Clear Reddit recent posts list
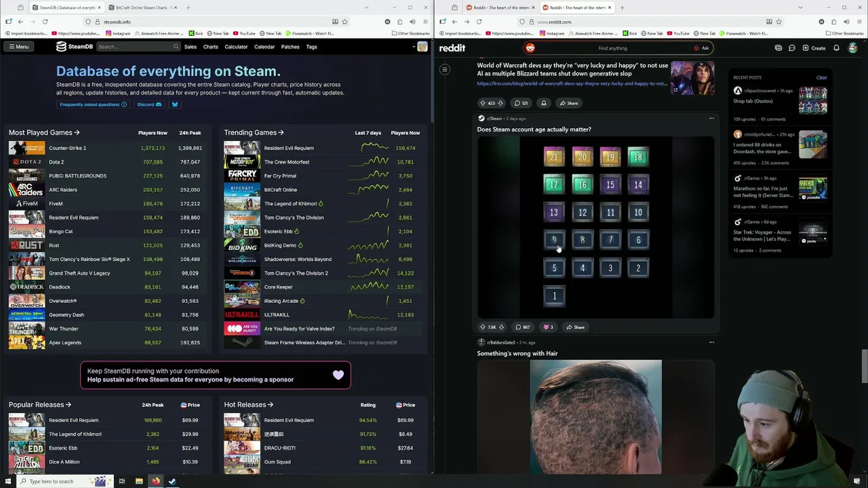 coord(821,77)
